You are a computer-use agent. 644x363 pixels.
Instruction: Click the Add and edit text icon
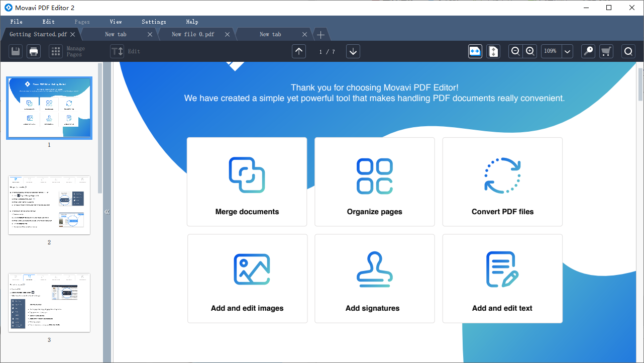click(502, 269)
